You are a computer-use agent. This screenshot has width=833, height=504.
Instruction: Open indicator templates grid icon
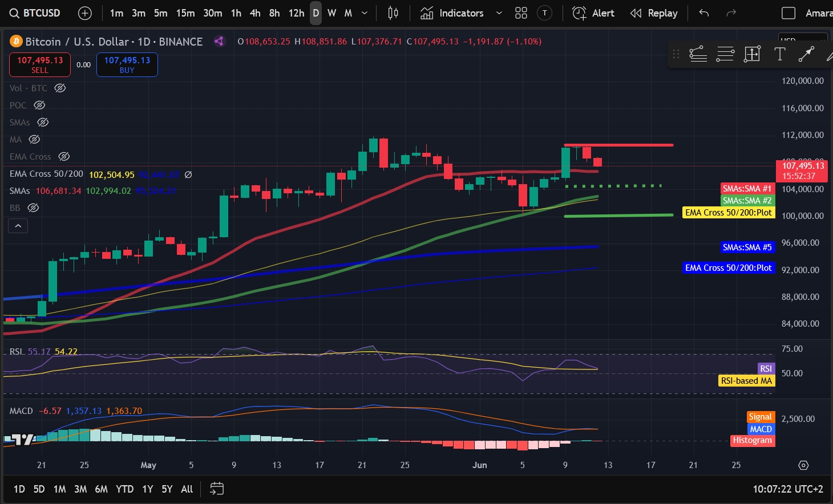[x=521, y=13]
